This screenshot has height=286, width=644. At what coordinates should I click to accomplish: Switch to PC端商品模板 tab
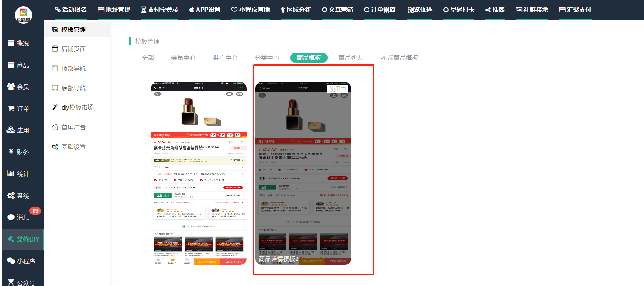point(399,58)
